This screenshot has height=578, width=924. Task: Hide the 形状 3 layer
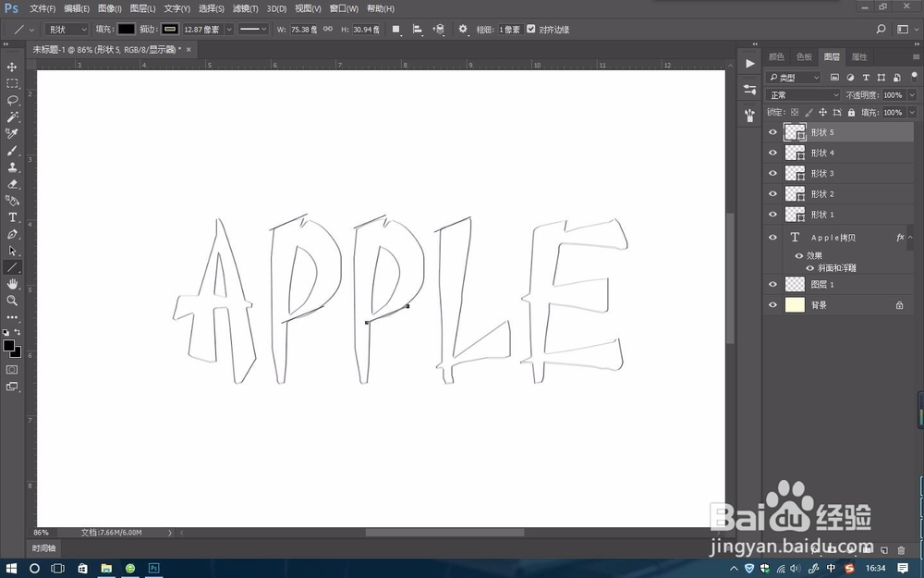point(772,174)
